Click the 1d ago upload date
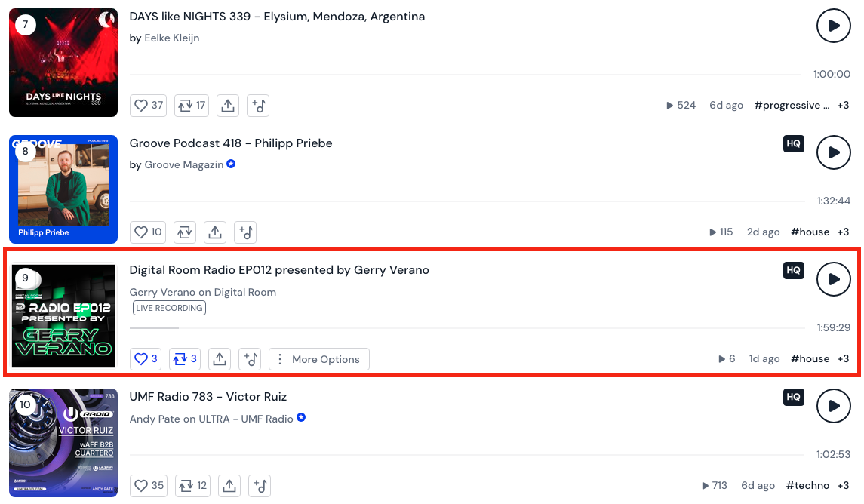This screenshot has height=504, width=864. 764,358
